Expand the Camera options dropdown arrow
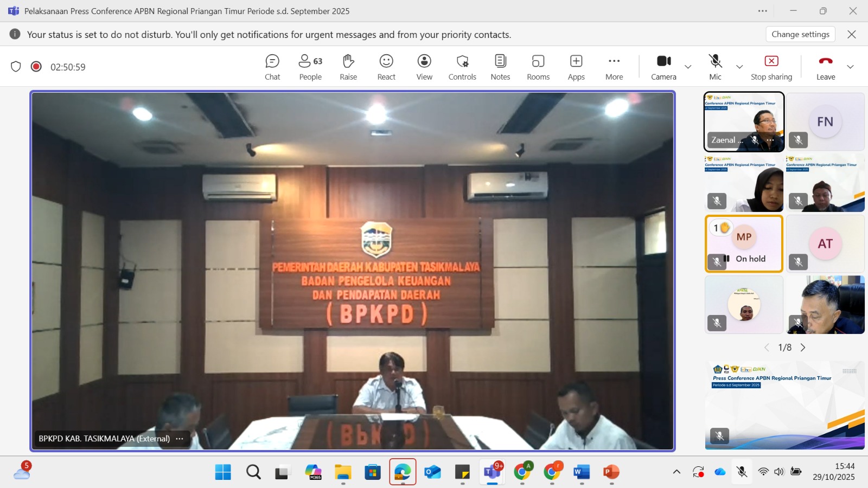Screen dimensions: 868x488 688,67
